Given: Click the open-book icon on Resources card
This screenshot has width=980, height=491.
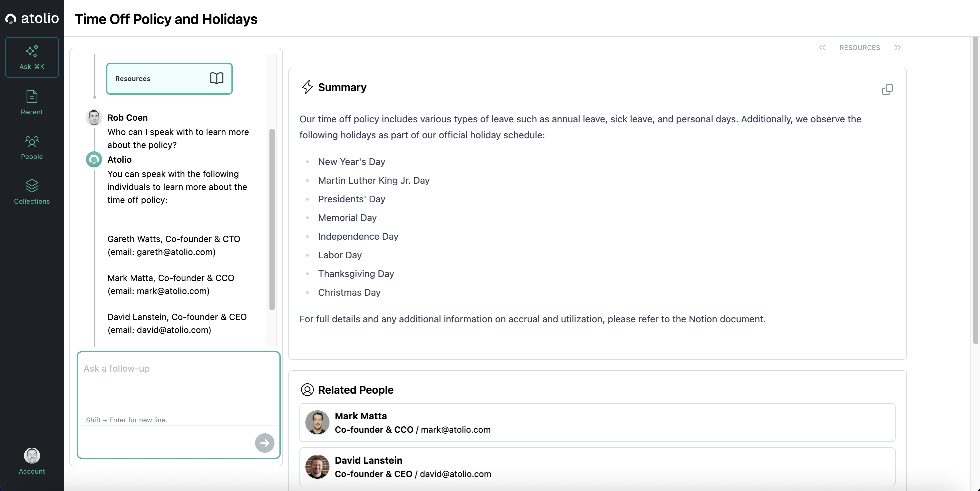Looking at the screenshot, I should [x=216, y=78].
